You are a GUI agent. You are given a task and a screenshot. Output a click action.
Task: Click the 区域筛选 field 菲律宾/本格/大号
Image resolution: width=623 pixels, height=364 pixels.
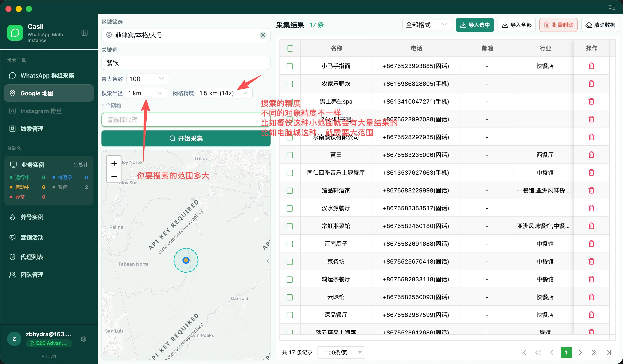click(186, 35)
